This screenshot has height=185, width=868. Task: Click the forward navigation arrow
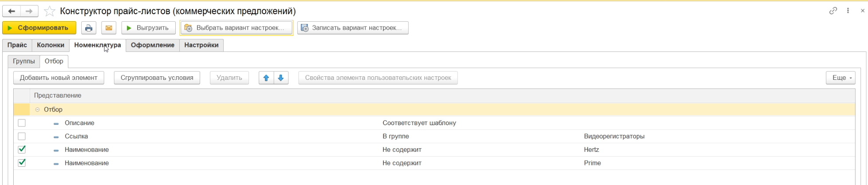[x=29, y=11]
